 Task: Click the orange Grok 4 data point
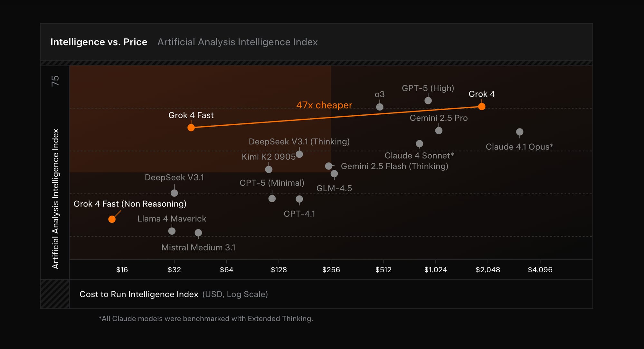coord(481,106)
